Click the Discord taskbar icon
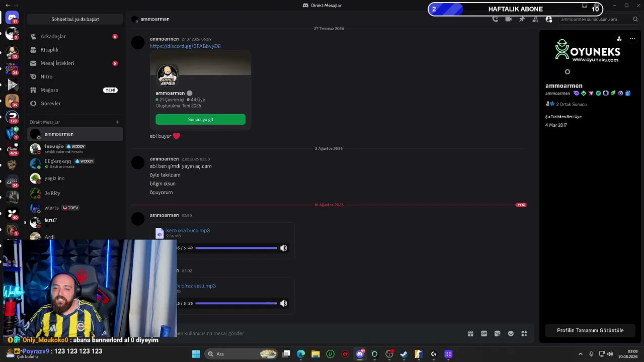This screenshot has height=362, width=644. tap(360, 354)
